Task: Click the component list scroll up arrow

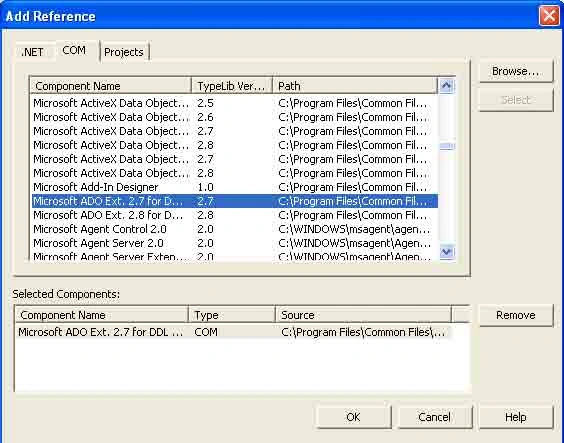Action: coord(446,86)
